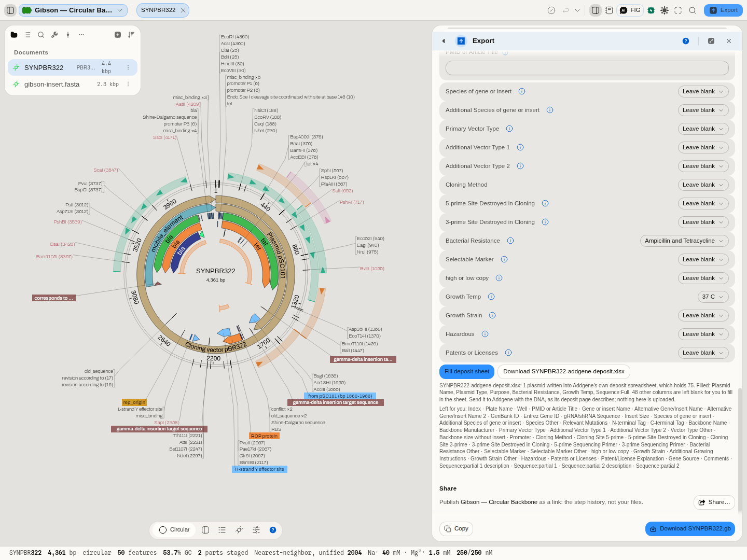Click the green lightning chip icon
This screenshot has width=747, height=560.
(x=651, y=10)
